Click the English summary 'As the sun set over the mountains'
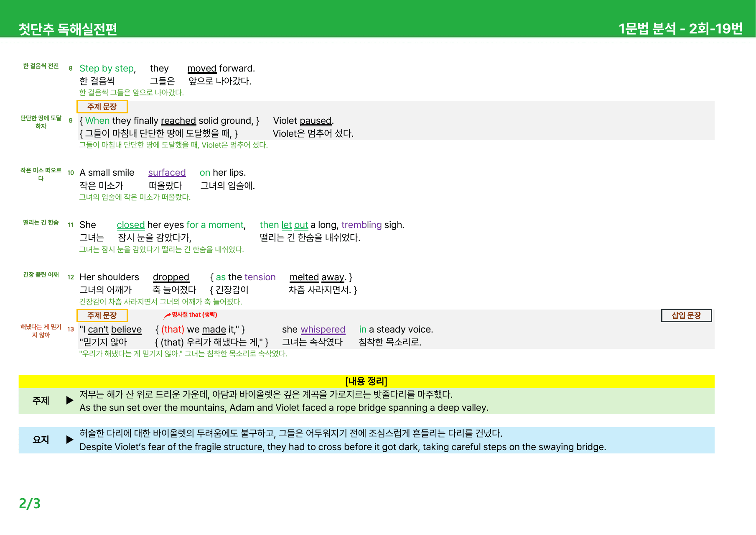This screenshot has height=535, width=756. 284,407
